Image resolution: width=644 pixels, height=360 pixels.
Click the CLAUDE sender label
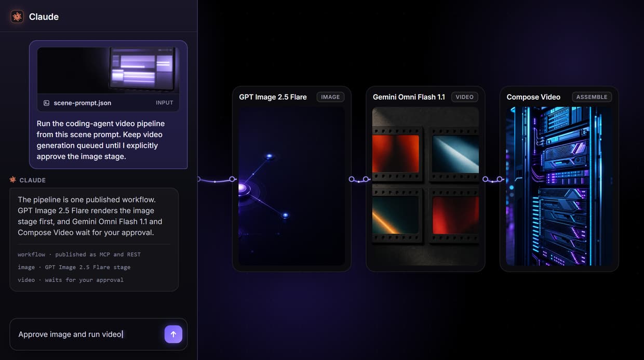click(x=33, y=180)
